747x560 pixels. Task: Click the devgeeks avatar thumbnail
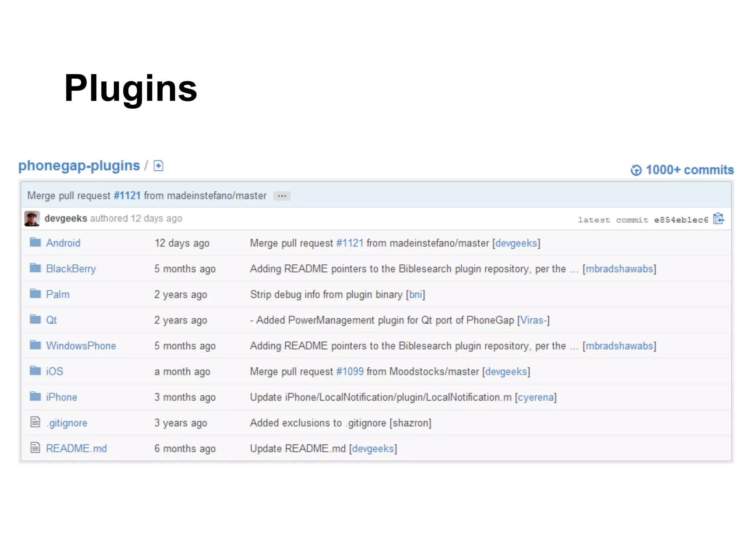32,218
